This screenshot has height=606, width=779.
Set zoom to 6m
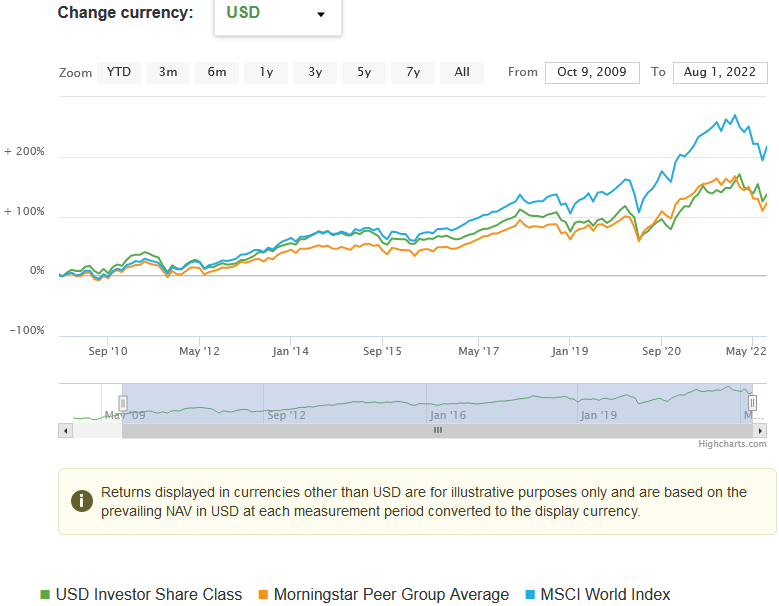pos(217,73)
